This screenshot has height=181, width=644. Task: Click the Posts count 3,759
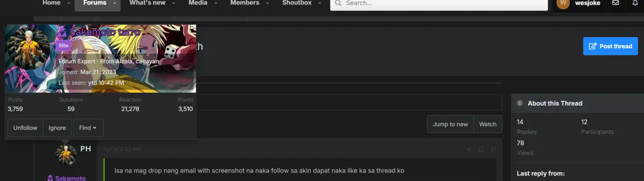point(15,109)
